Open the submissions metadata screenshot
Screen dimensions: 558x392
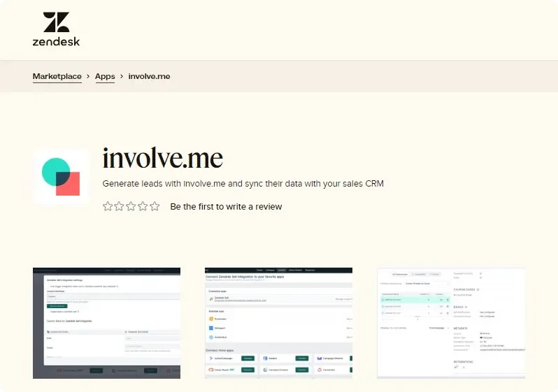[x=451, y=323]
